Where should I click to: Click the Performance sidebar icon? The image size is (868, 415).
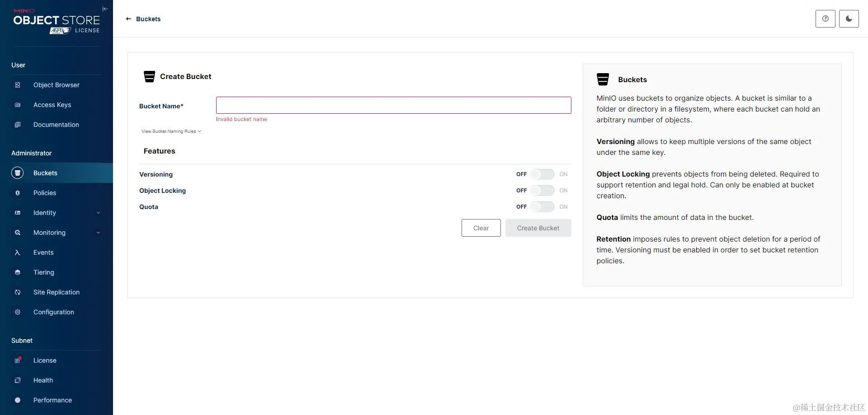click(x=18, y=400)
